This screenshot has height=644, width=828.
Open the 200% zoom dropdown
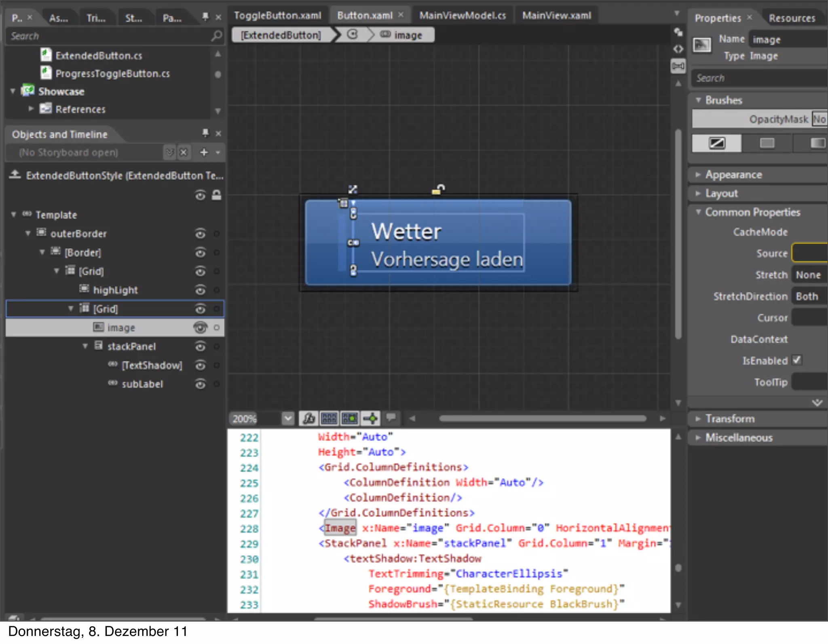(x=287, y=418)
